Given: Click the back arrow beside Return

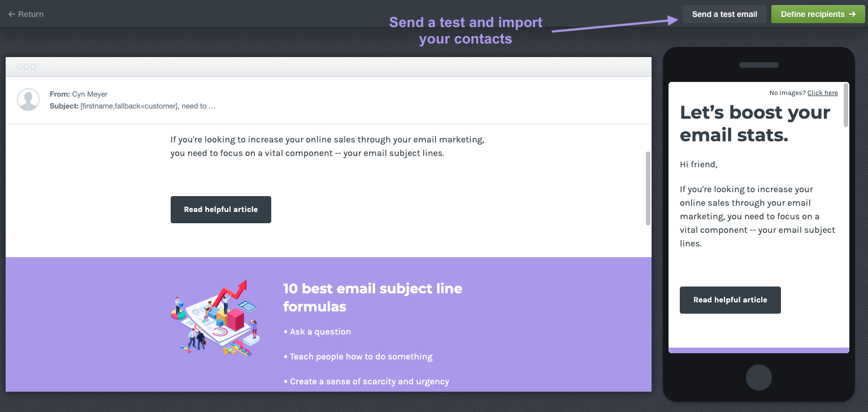Looking at the screenshot, I should [x=11, y=14].
